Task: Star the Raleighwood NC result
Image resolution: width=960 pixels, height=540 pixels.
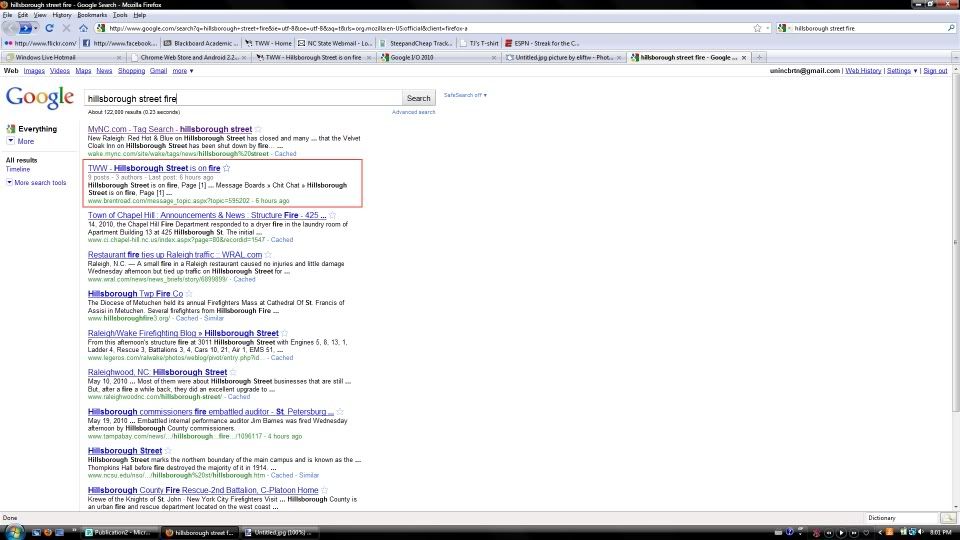Action: tap(233, 372)
